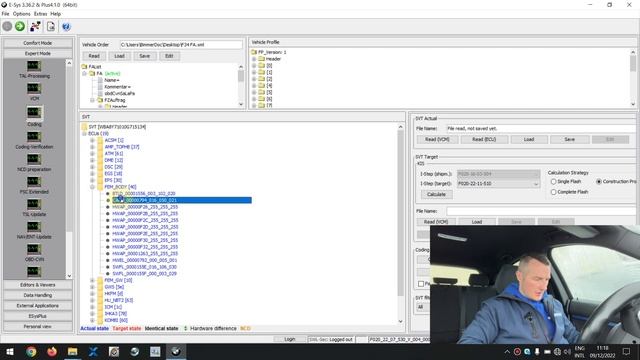The height and width of the screenshot is (360, 640).
Task: Open the Extras menu
Action: 40,14
